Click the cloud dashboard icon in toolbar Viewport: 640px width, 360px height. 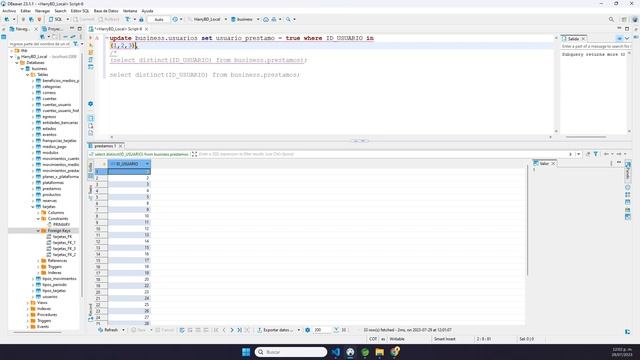coord(266,19)
